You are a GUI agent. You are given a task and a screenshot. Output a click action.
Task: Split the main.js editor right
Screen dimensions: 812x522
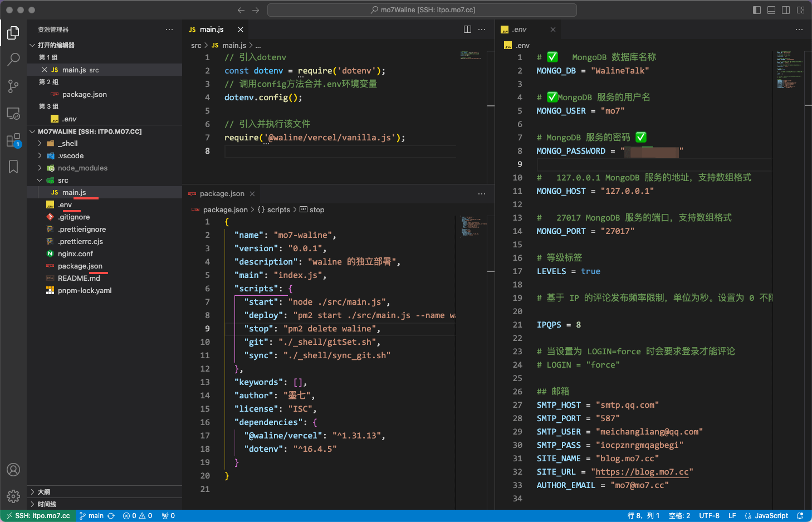pos(467,30)
